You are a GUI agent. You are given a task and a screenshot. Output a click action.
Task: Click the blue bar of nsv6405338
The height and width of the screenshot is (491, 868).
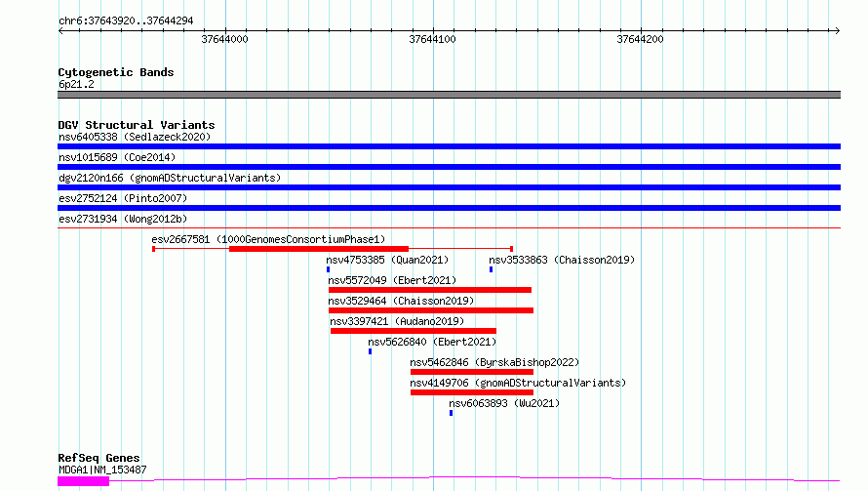(449, 146)
